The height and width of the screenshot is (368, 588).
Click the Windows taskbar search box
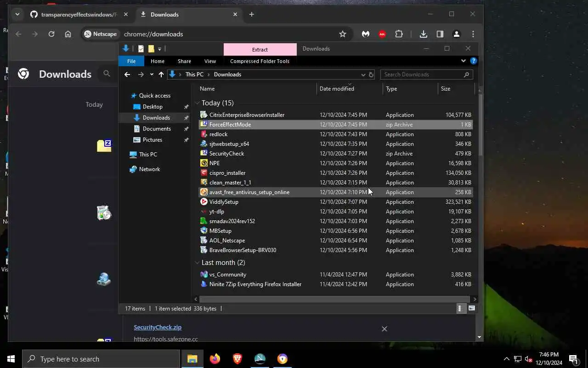pos(101,359)
